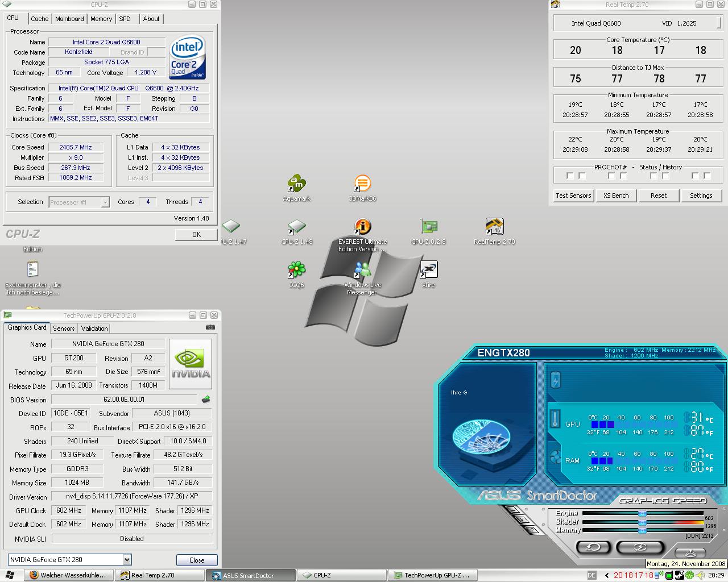The image size is (728, 582).
Task: Click SmartDoctor power lightning panel icon
Action: [556, 379]
